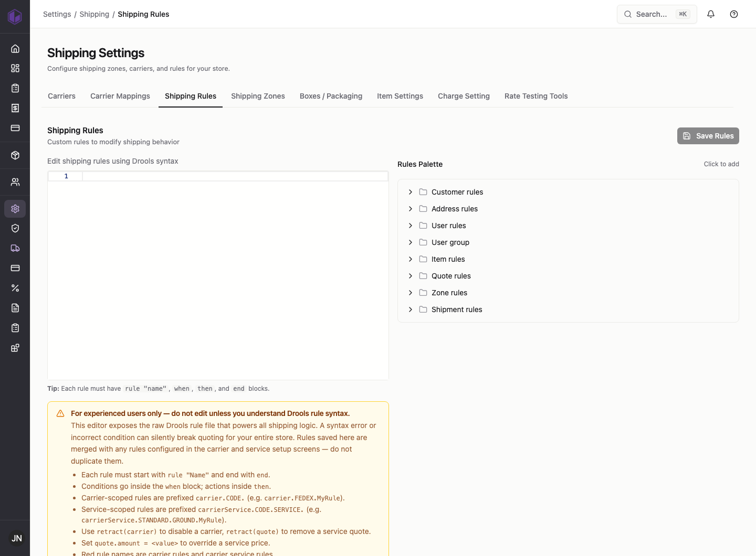Click the Quote rules folder icon
This screenshot has height=556, width=756.
(x=423, y=276)
